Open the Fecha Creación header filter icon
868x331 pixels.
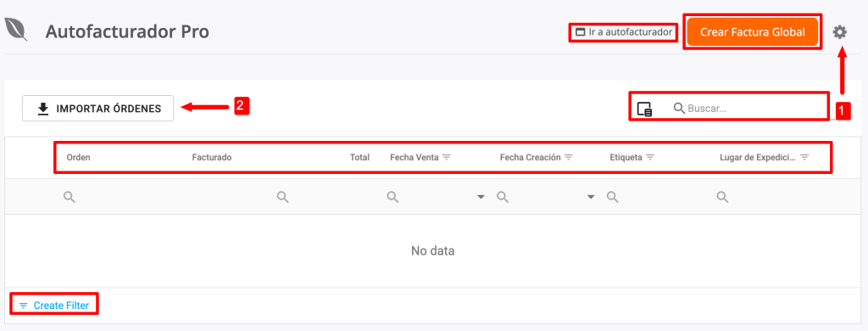pyautogui.click(x=569, y=158)
